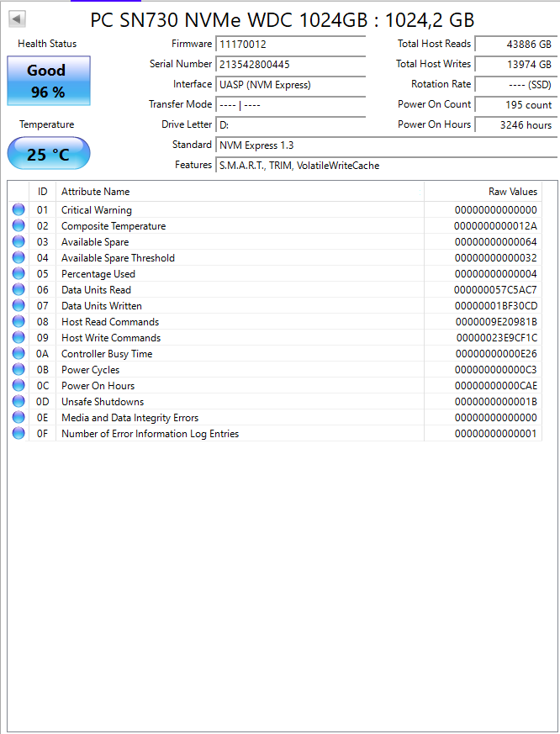Click the status orb for Power Cycles
The width and height of the screenshot is (560, 734).
[18, 369]
